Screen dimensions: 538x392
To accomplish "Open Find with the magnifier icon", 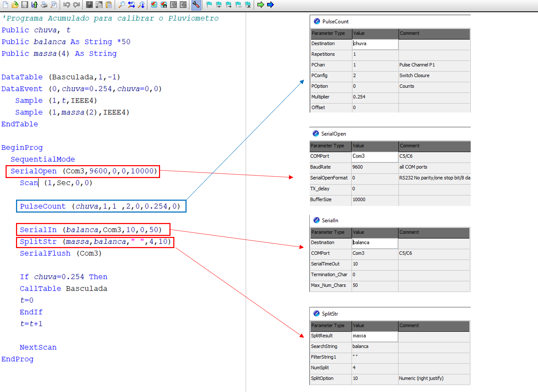I will (x=122, y=5).
